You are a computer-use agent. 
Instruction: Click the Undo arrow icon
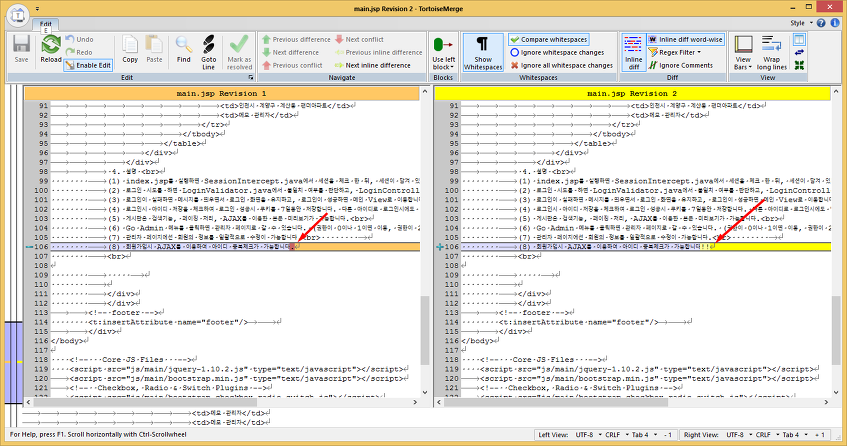pyautogui.click(x=70, y=39)
